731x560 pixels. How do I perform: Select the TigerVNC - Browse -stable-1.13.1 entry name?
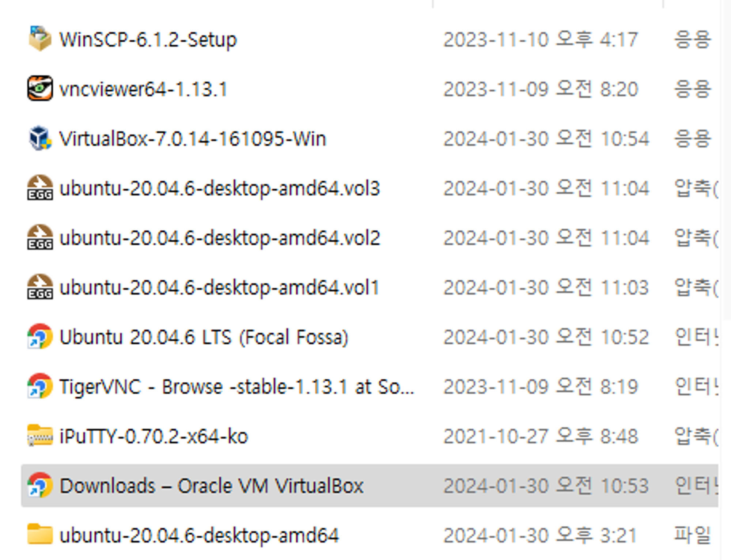coord(237,387)
